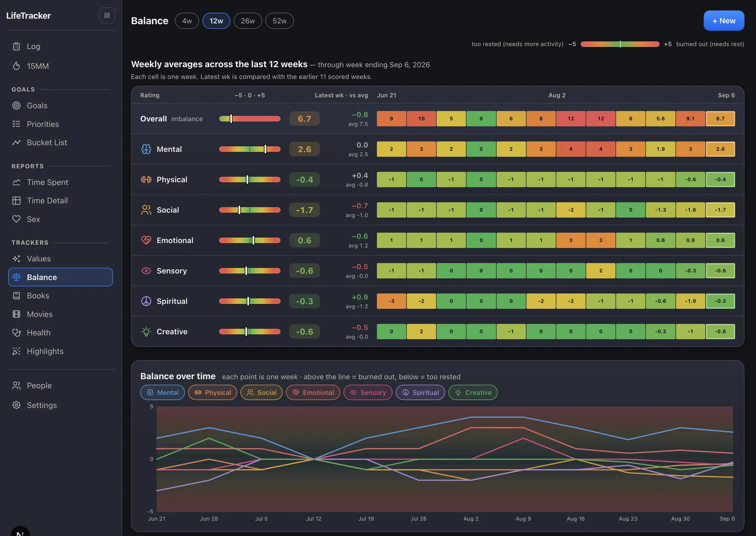Toggle the Mental series in chart legend
This screenshot has height=536, width=756.
pos(163,392)
